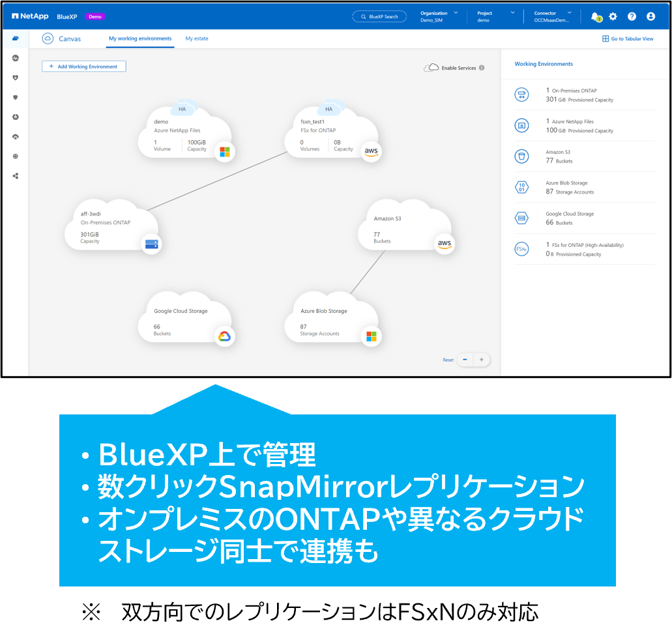Switch to My working environments tab

pos(140,38)
